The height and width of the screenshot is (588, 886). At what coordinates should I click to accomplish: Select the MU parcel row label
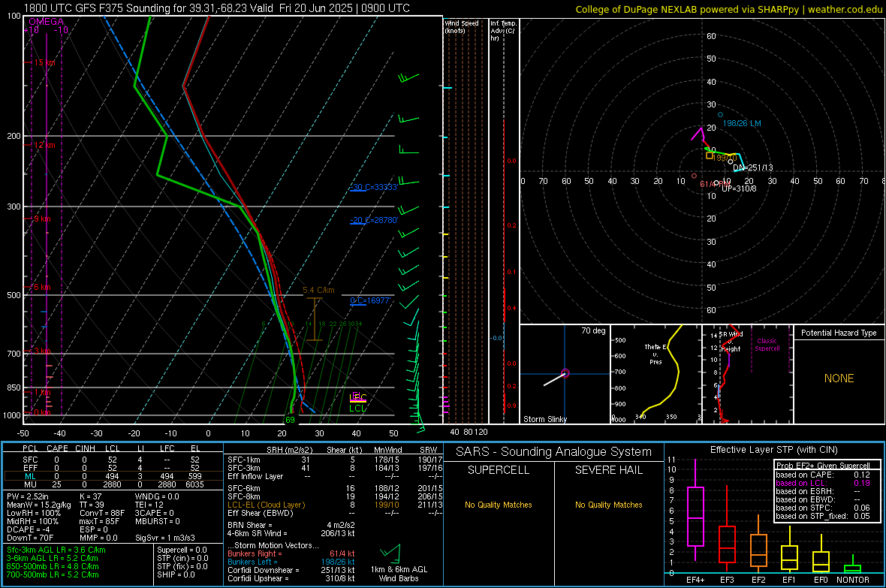coord(30,484)
